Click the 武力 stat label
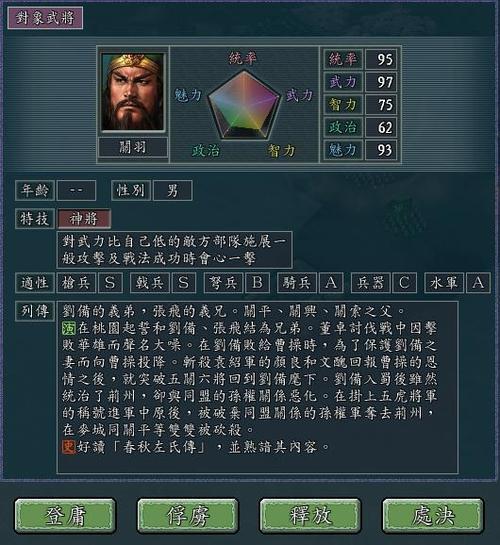This screenshot has height=545, width=500. (343, 82)
